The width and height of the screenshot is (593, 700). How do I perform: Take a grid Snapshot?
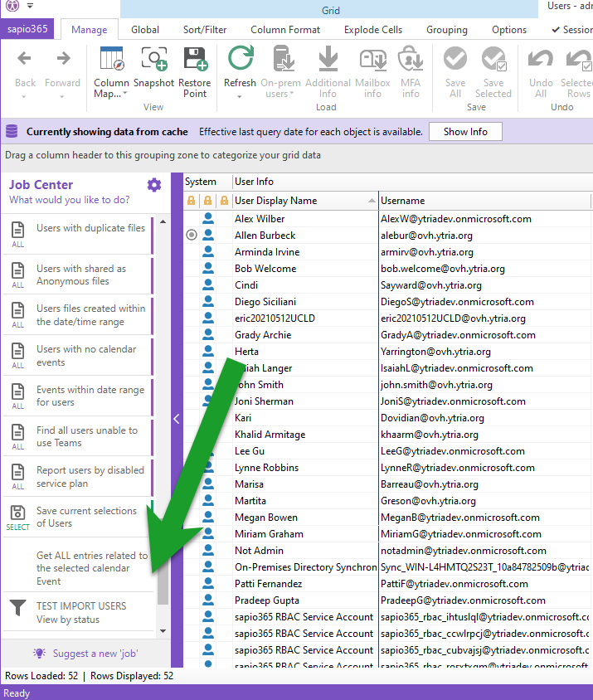pyautogui.click(x=153, y=60)
